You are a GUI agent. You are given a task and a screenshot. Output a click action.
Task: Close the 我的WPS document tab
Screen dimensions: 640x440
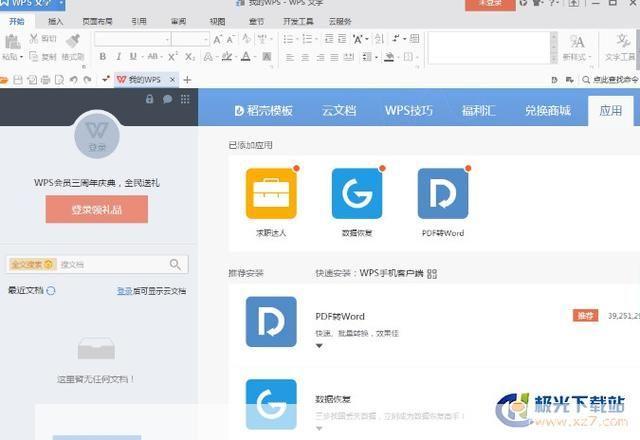[172, 80]
